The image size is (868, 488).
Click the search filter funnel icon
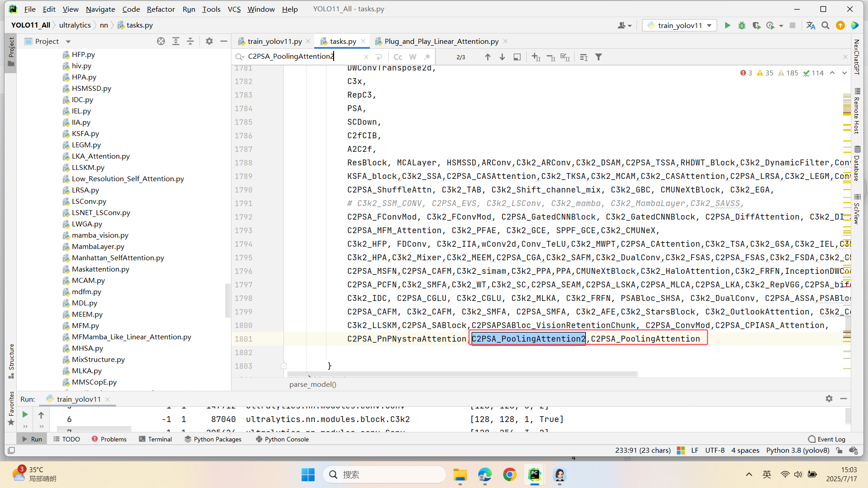click(x=599, y=57)
